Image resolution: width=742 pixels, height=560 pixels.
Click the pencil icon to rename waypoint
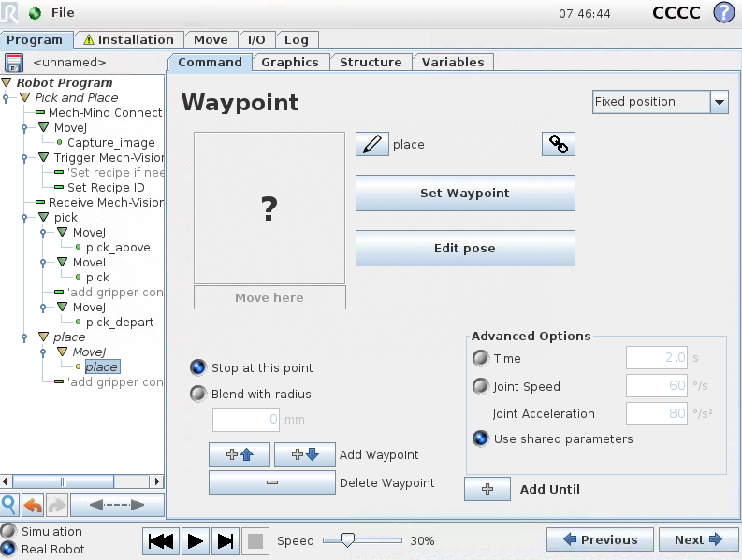tap(371, 145)
